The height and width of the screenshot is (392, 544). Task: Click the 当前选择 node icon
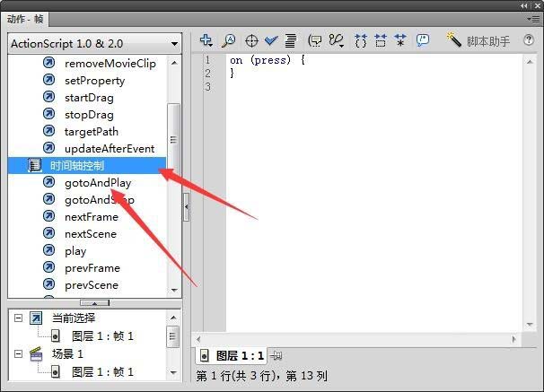point(36,318)
